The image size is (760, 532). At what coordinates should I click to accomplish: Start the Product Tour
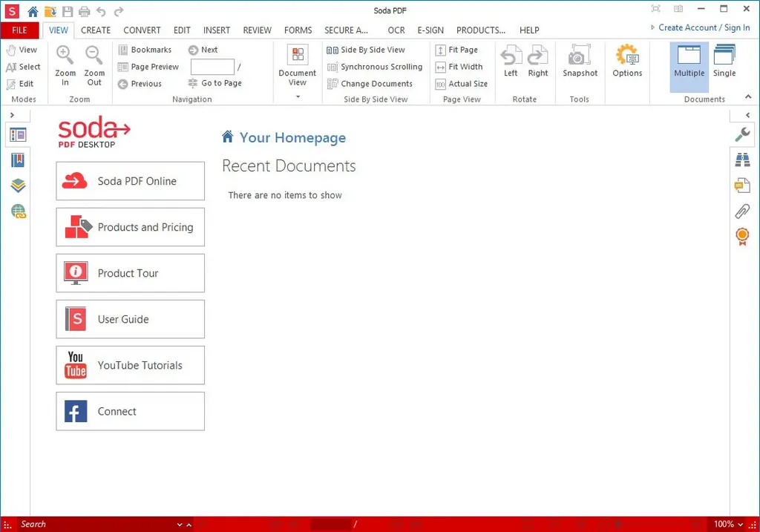tap(131, 273)
